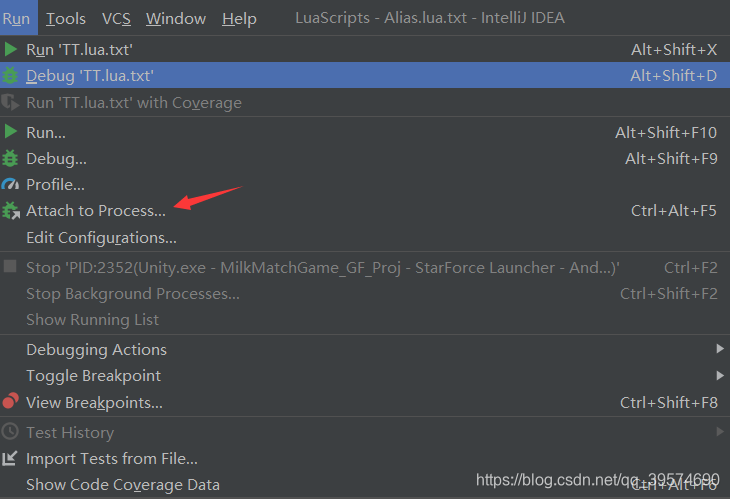Screen dimensions: 730x499
Task: Open the Window menu
Action: 176,19
